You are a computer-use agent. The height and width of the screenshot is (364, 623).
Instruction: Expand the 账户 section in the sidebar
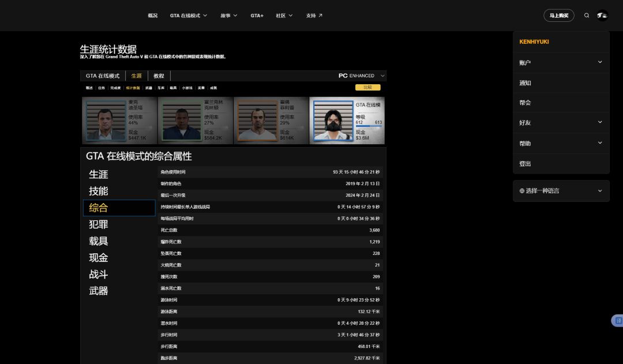click(x=561, y=62)
